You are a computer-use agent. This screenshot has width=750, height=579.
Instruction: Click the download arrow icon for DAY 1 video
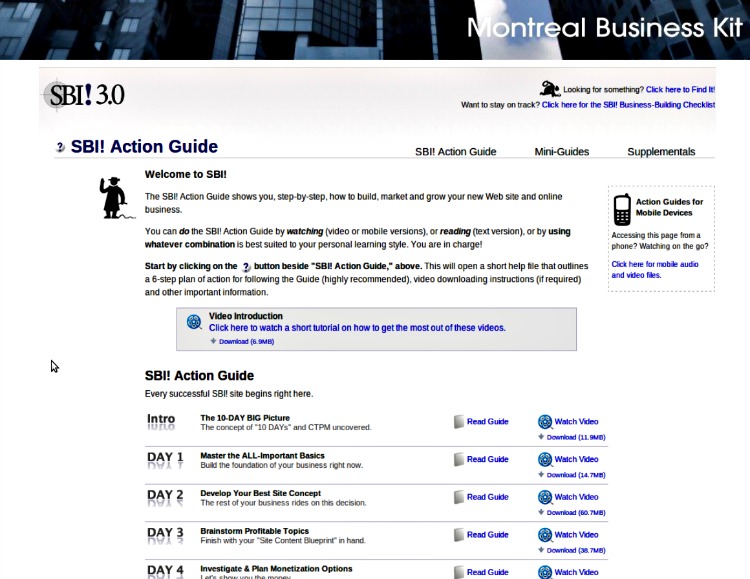tap(541, 475)
